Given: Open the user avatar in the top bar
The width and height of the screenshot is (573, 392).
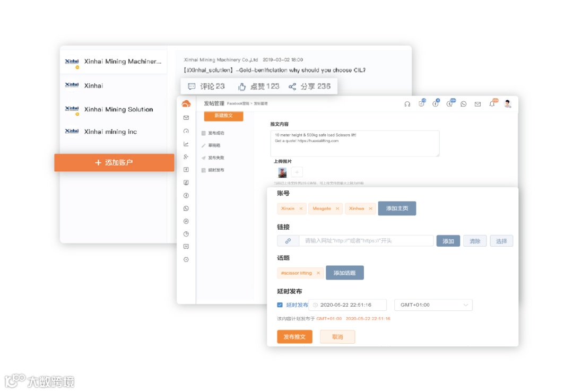Looking at the screenshot, I should pos(507,104).
